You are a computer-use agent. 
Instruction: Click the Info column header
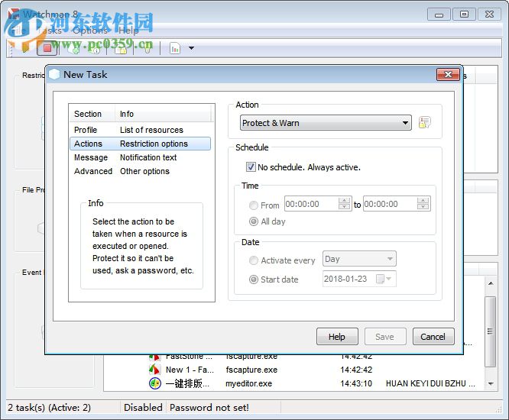tap(163, 114)
